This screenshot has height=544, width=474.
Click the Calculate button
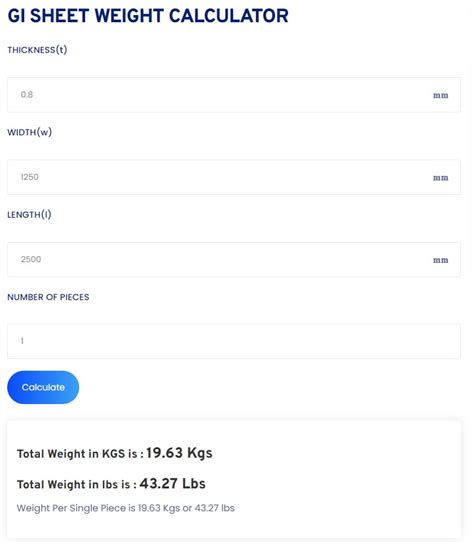[43, 389]
